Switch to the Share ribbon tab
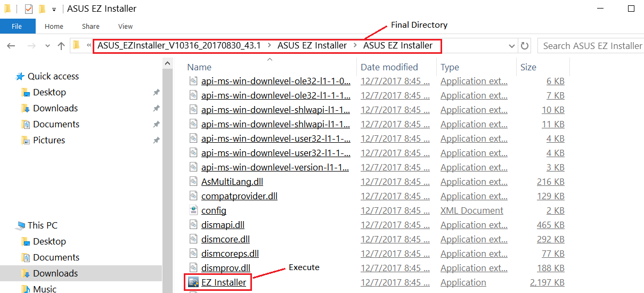This screenshot has width=644, height=293. 91,26
